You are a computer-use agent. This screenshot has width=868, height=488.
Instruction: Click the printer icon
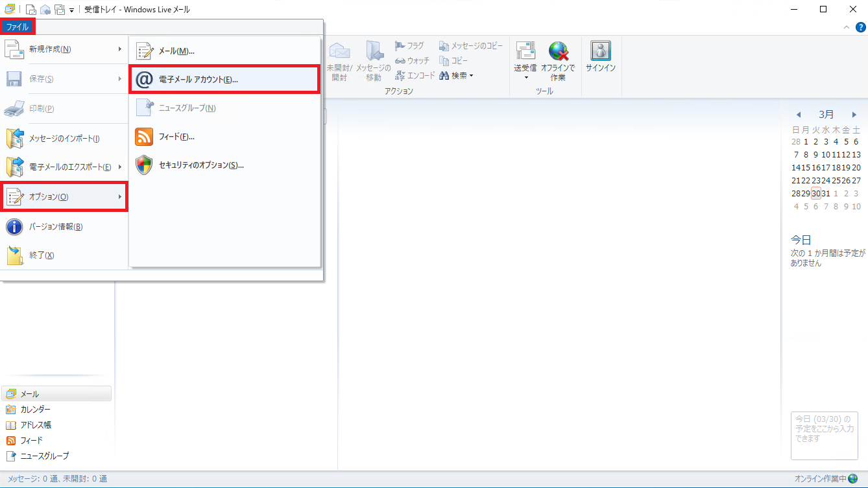tap(14, 108)
